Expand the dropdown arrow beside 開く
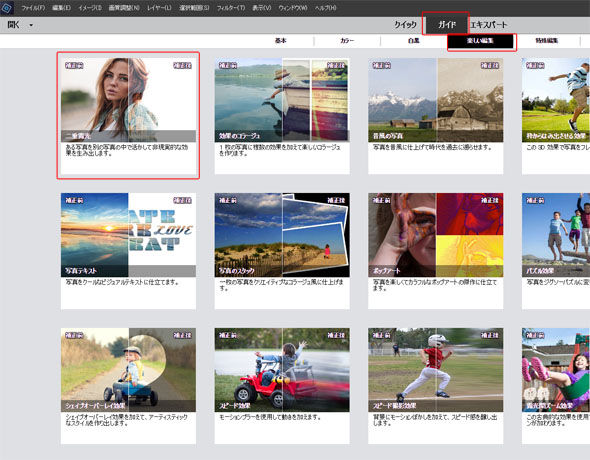 [x=31, y=26]
